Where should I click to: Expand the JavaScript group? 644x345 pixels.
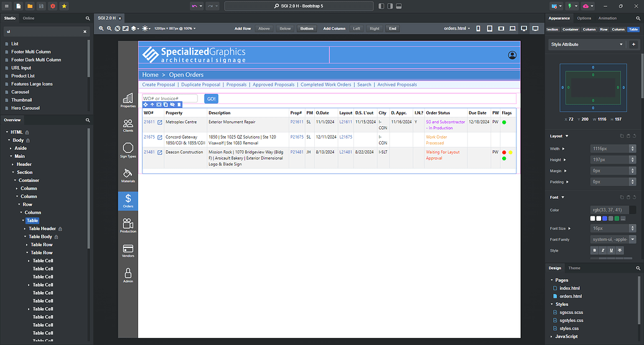pyautogui.click(x=551, y=336)
